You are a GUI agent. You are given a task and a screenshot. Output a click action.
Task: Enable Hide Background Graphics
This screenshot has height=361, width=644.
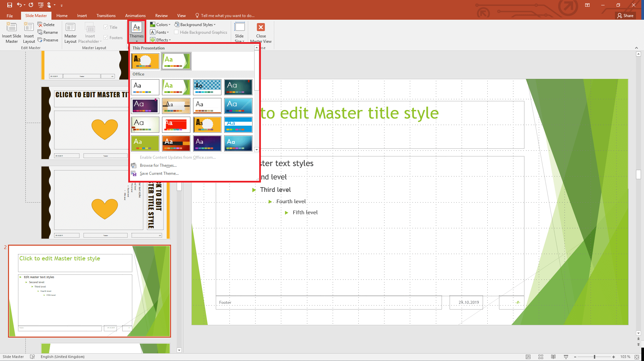[x=177, y=32]
